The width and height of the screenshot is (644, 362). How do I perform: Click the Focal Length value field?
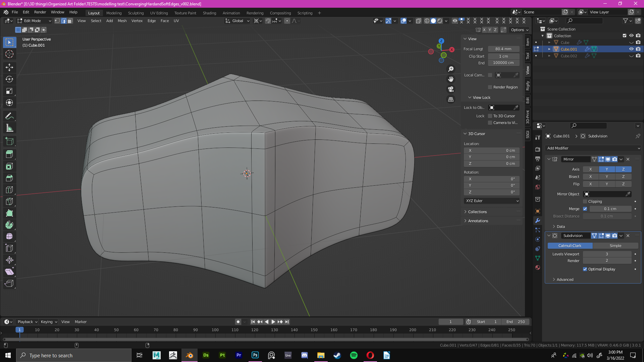(x=503, y=49)
